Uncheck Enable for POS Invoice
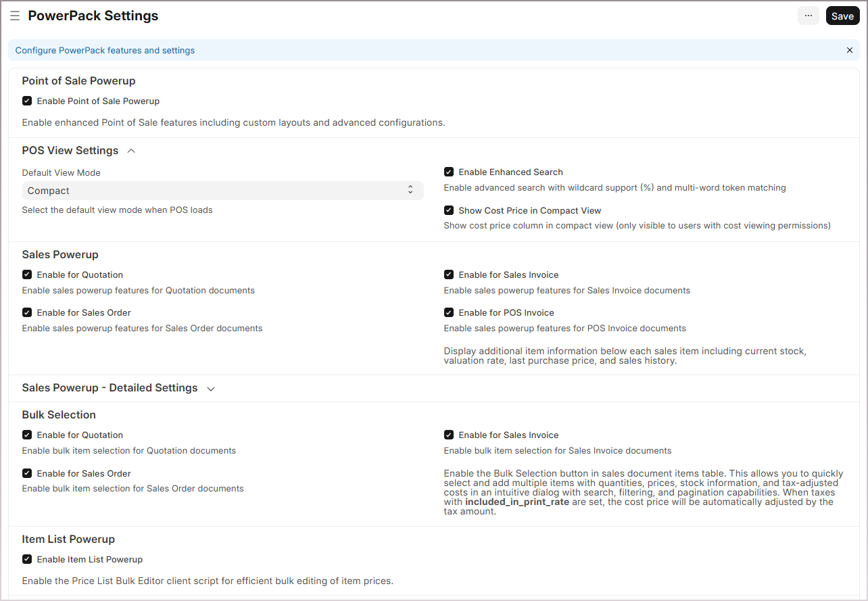The height and width of the screenshot is (601, 868). coord(449,312)
